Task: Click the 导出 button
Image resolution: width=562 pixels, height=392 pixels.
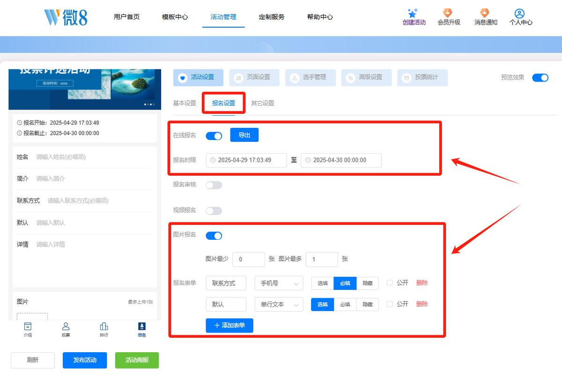Action: point(244,135)
